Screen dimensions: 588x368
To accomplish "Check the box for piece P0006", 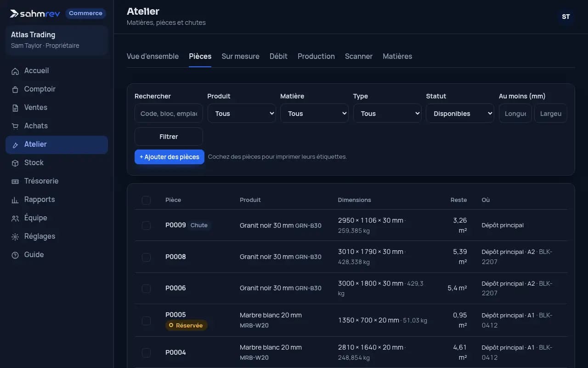I will (146, 288).
